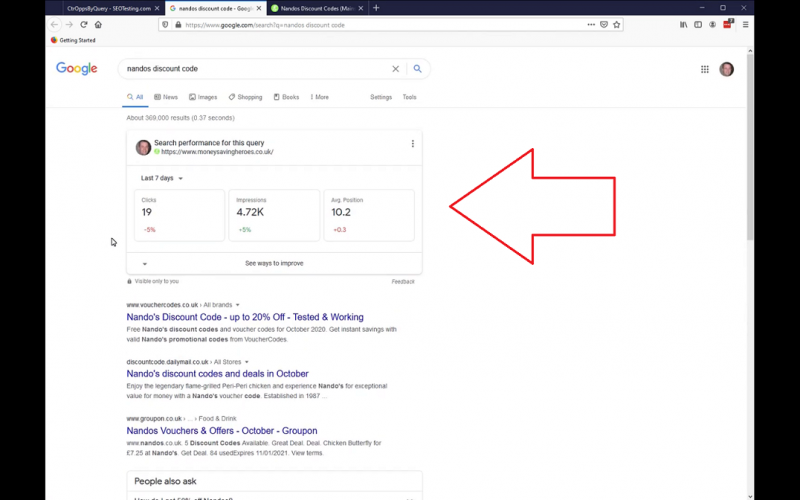Open the Firefox hamburger menu

click(x=745, y=24)
